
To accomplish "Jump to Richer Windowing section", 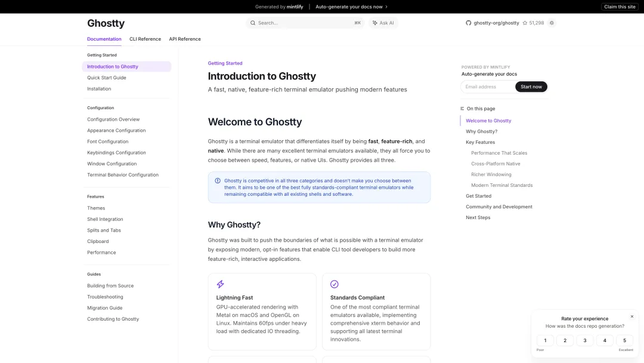I will click(x=491, y=174).
